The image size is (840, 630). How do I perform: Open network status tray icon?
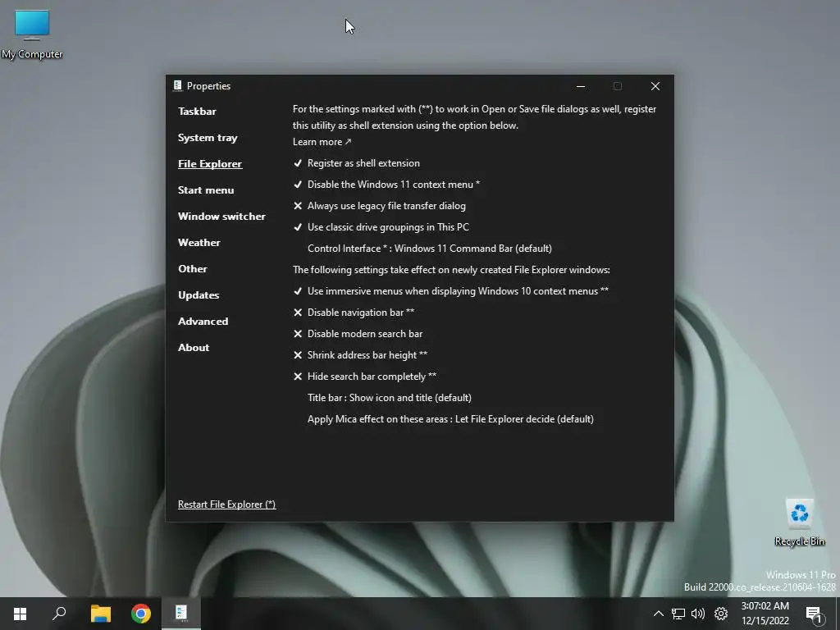678,614
